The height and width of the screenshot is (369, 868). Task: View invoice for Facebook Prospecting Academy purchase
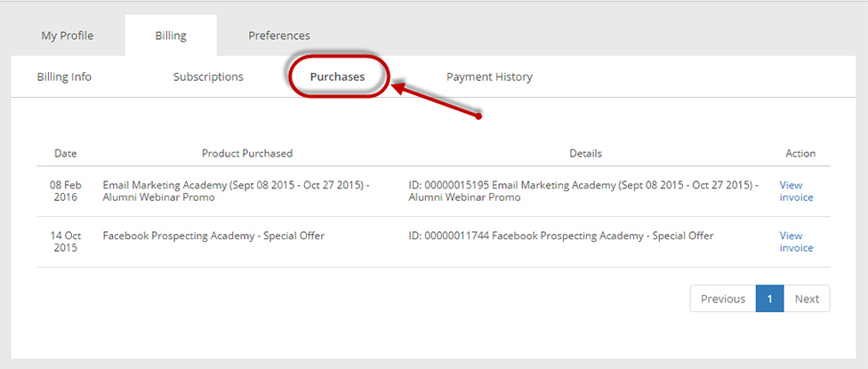click(796, 242)
